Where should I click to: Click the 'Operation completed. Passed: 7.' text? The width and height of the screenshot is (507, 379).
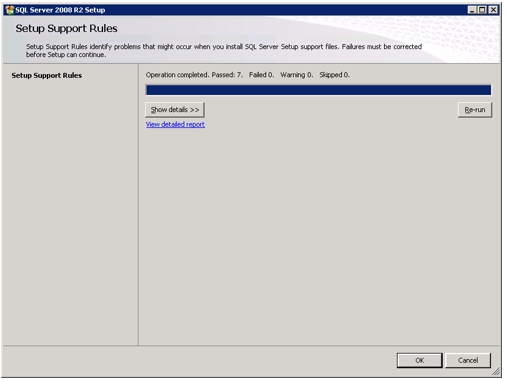click(194, 75)
